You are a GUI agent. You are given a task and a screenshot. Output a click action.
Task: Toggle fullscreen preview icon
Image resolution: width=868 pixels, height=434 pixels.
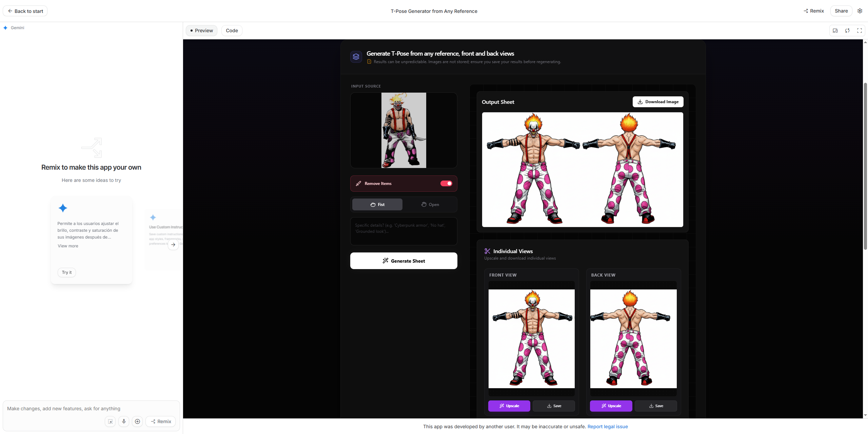pos(860,31)
